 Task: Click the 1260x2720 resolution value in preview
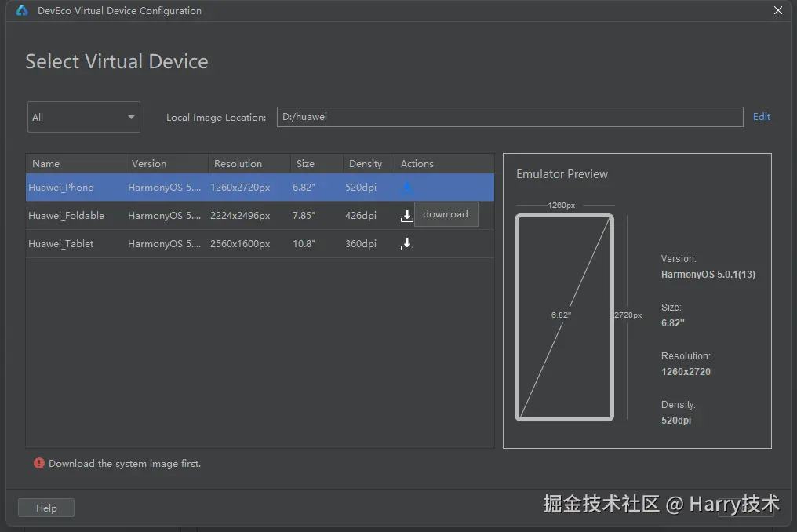pos(686,372)
